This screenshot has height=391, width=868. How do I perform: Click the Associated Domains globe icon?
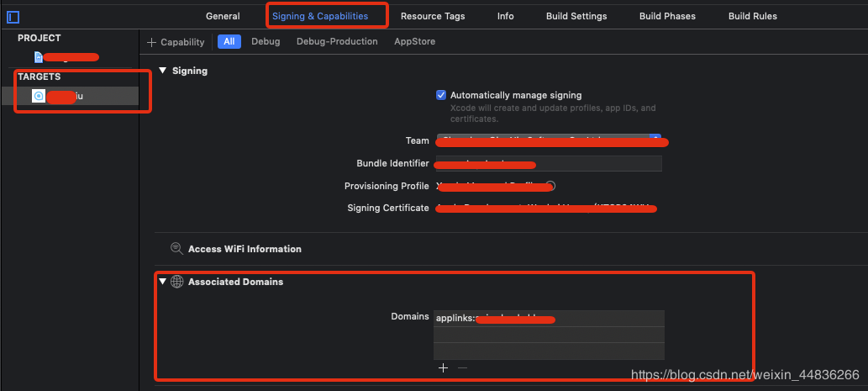176,282
